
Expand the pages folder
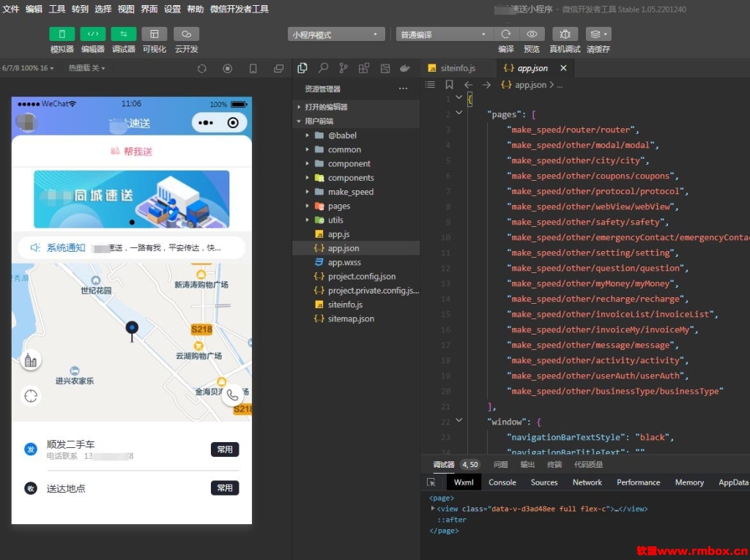[357, 206]
